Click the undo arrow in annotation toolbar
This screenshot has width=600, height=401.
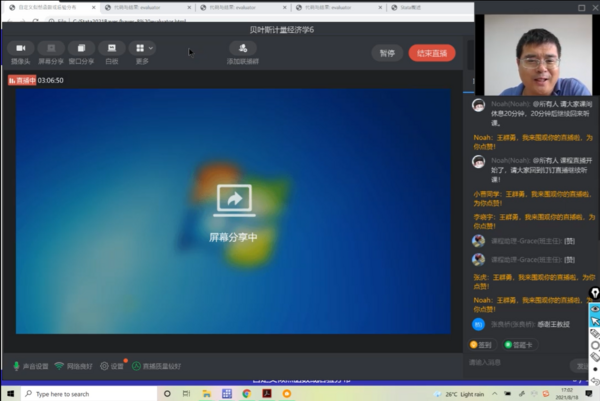coord(595,381)
